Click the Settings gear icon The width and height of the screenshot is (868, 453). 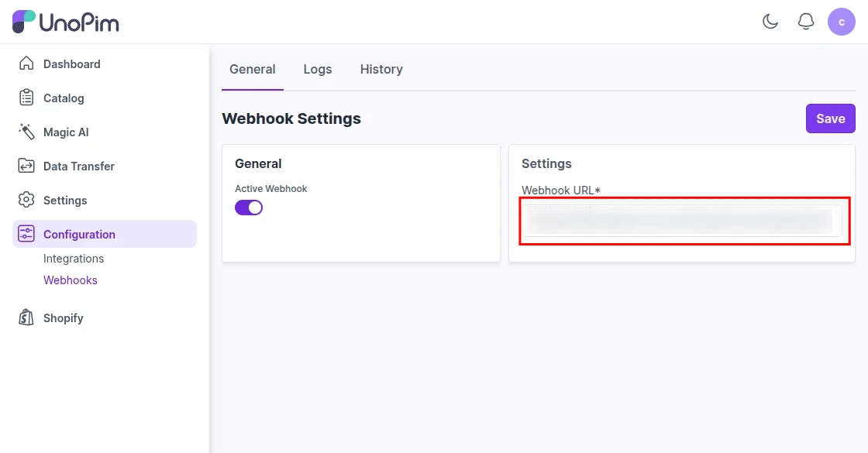tap(26, 200)
